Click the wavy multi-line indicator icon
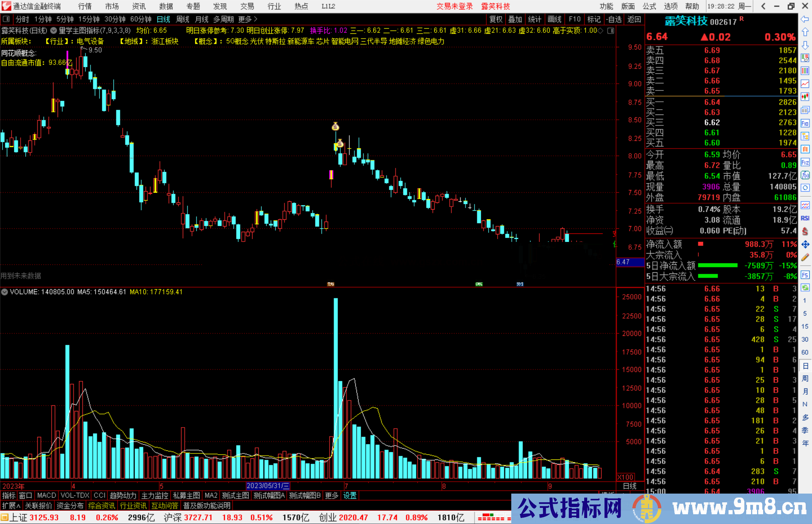Image resolution: width=812 pixels, height=524 pixels. pos(805,205)
